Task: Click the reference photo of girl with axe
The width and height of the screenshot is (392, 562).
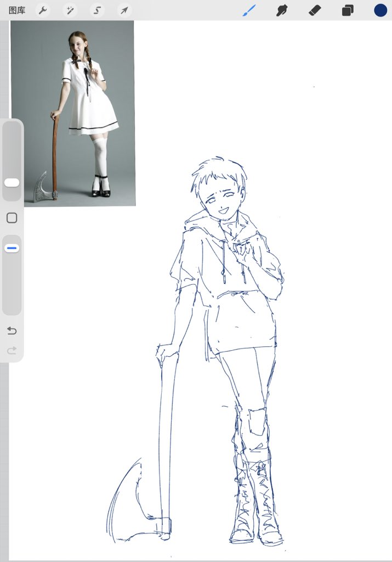Action: point(73,113)
